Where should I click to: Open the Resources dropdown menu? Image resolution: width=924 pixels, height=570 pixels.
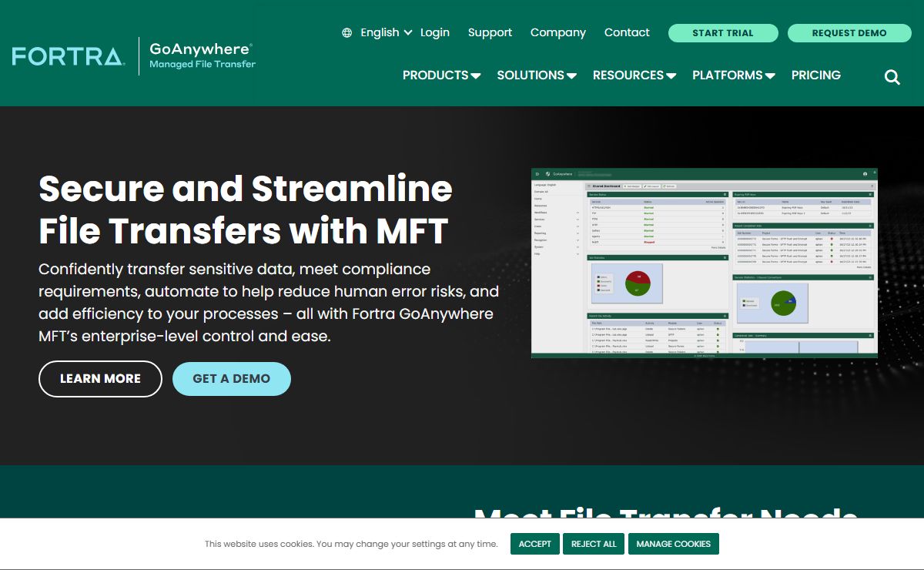pyautogui.click(x=634, y=75)
